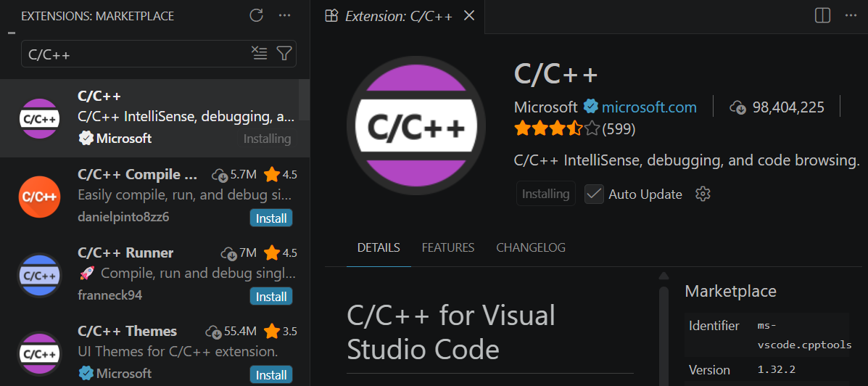Click the large C/C++ extension logo
868x386 pixels.
click(416, 126)
